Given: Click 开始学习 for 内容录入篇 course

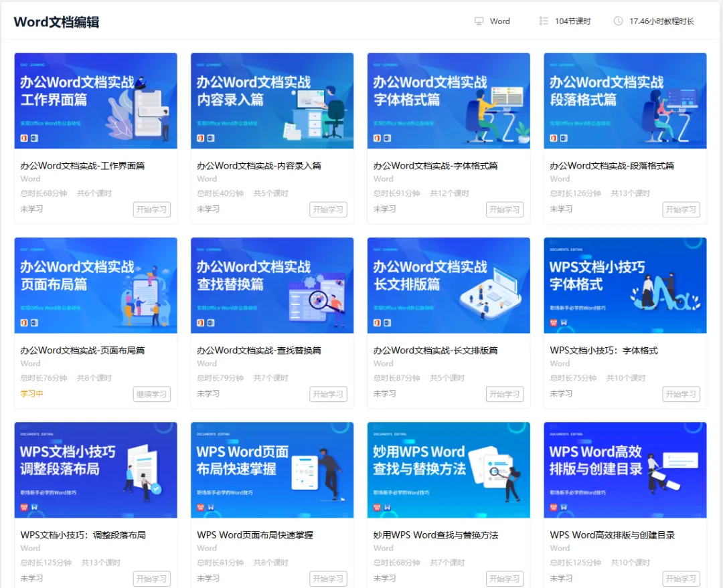Looking at the screenshot, I should [328, 209].
